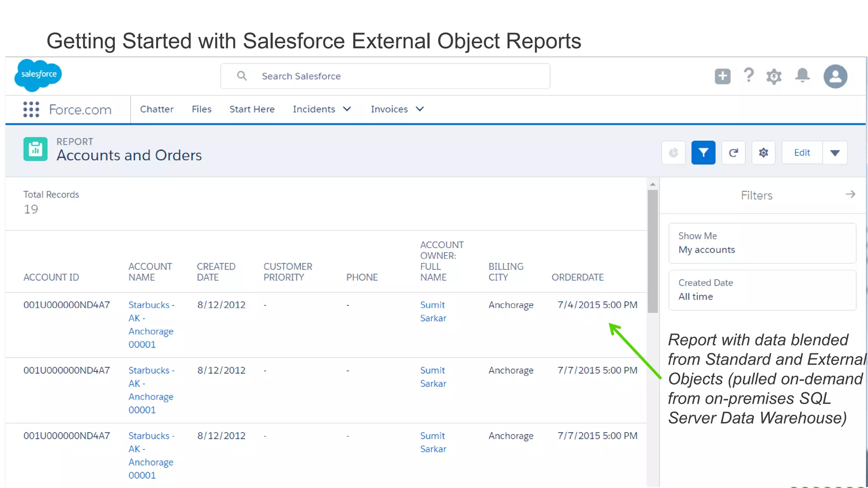Image resolution: width=868 pixels, height=488 pixels.
Task: Open the Start Here tab
Action: point(252,109)
